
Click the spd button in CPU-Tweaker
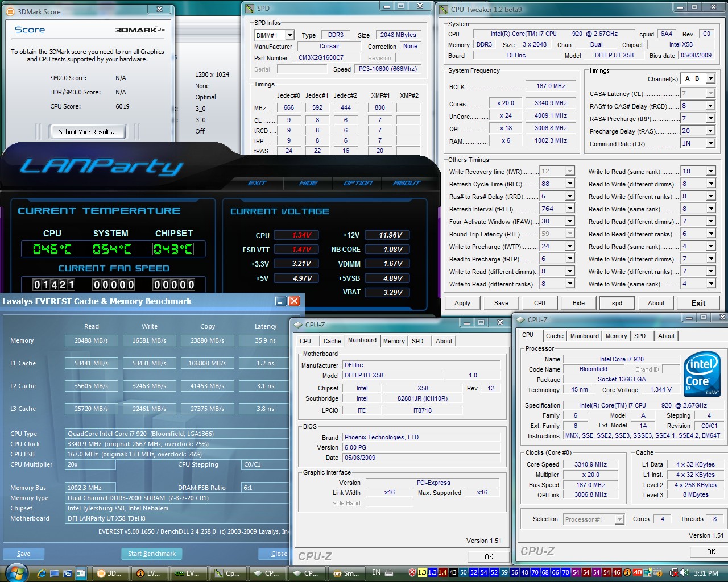pos(617,303)
